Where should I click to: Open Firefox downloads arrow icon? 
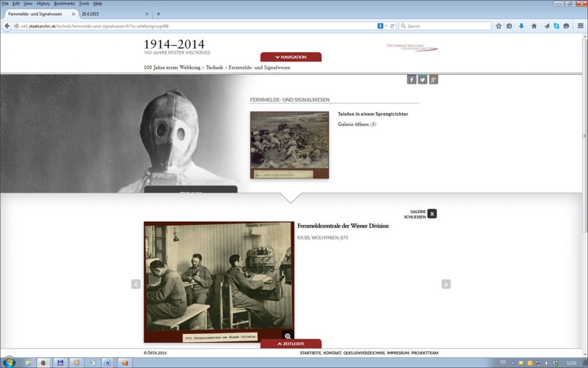click(x=521, y=26)
